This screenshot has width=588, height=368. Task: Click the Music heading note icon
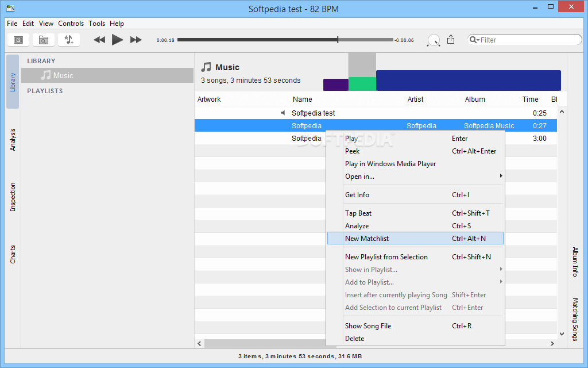pos(206,67)
